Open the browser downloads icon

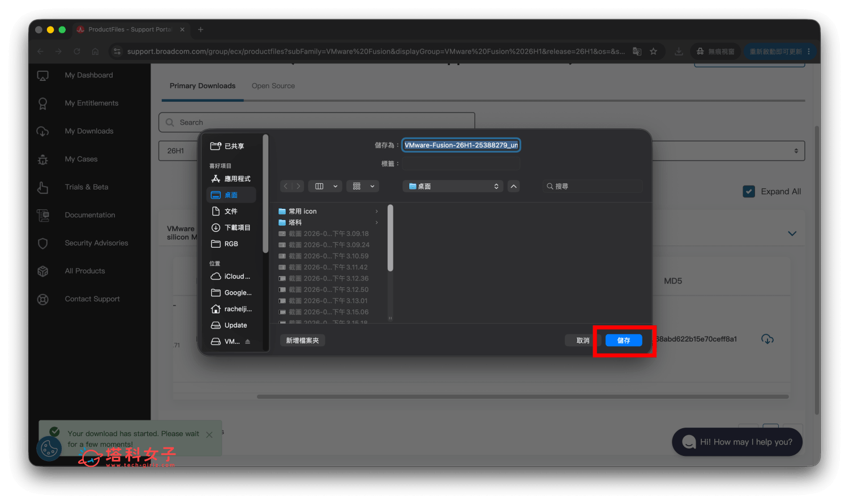(679, 51)
